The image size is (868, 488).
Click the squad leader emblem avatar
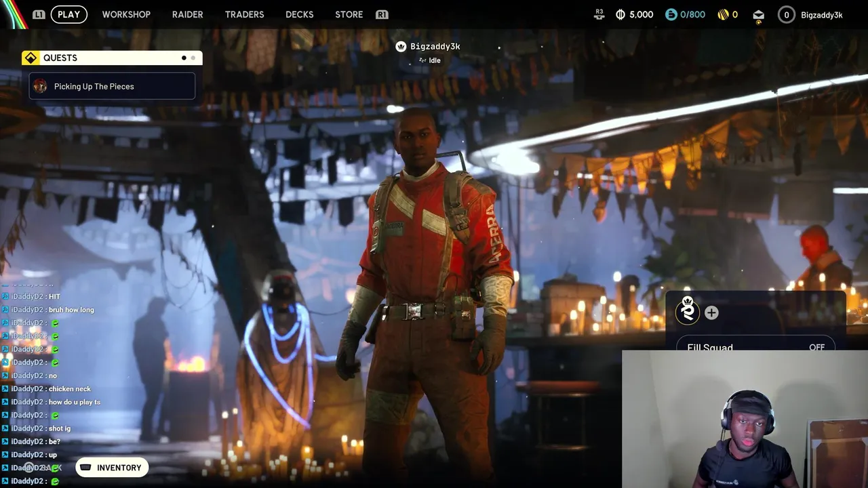tap(688, 311)
